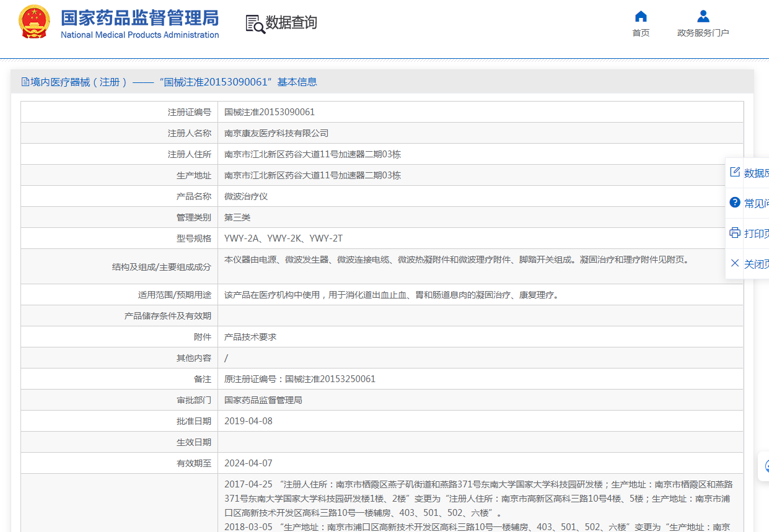Click the X icon to close the page
The height and width of the screenshot is (532, 769).
735,263
